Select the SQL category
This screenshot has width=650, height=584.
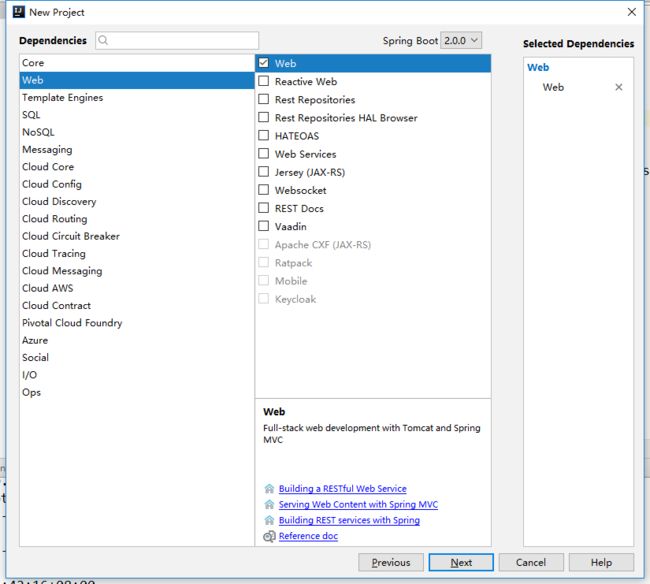coord(137,115)
